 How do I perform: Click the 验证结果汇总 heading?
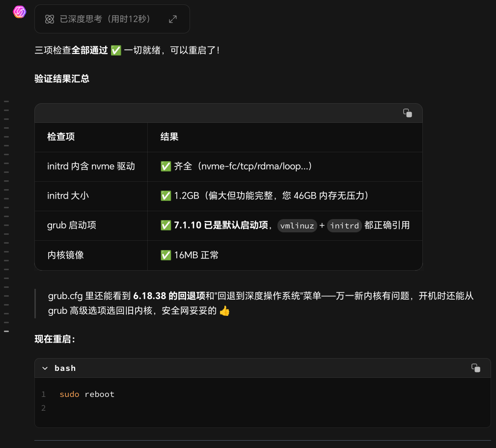62,79
